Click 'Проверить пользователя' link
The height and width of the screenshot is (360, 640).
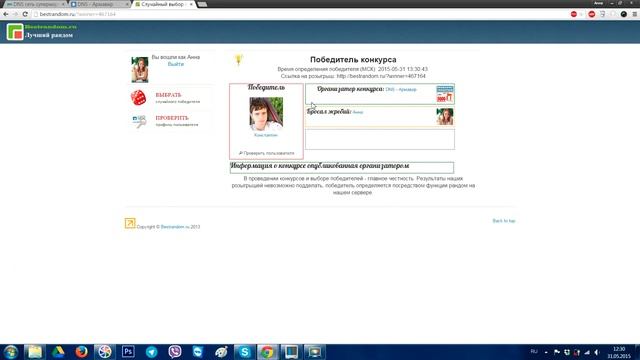[x=266, y=153]
